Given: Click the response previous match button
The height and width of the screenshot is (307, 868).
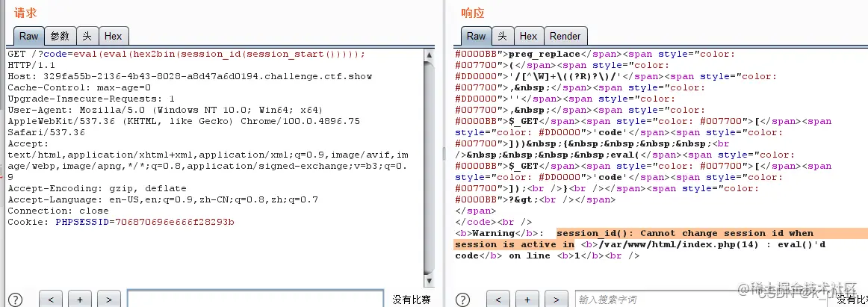Looking at the screenshot, I should tap(498, 300).
